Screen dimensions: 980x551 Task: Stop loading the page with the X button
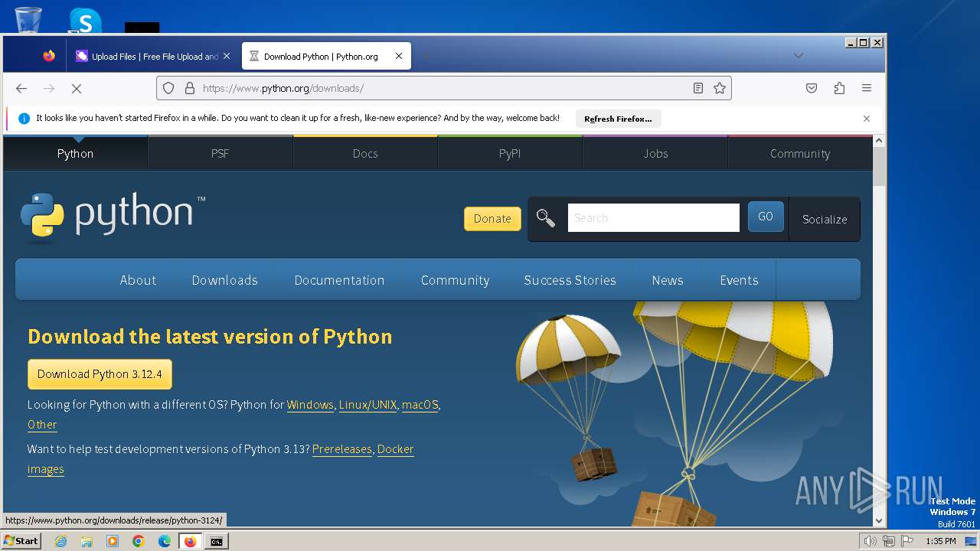coord(77,88)
